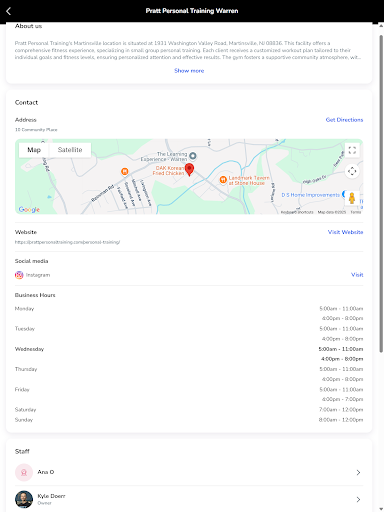
Task: Click the Wednesday business hours row
Action: 189,354
